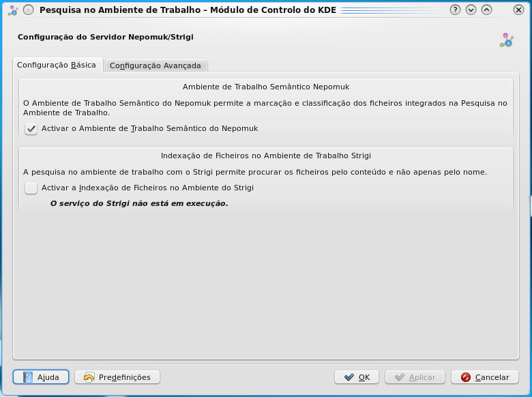This screenshot has width=532, height=397.
Task: Toggle the on-all-desktops pin button in title bar
Action: tap(29, 10)
